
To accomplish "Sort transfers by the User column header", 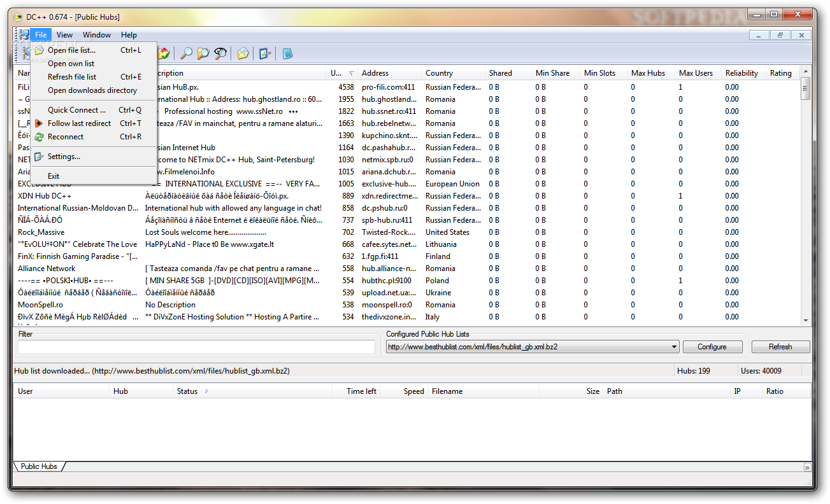I will click(62, 391).
